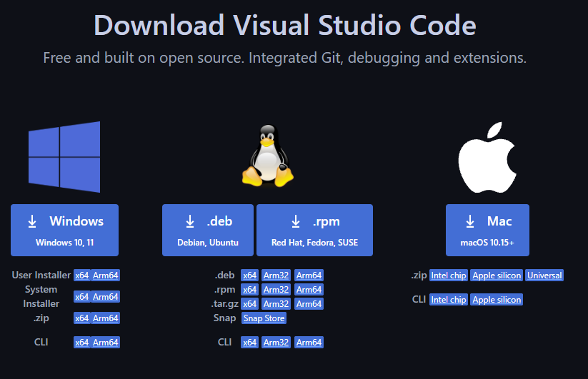Choose Arm64 System Installer for Windows
This screenshot has width=588, height=379.
point(105,297)
